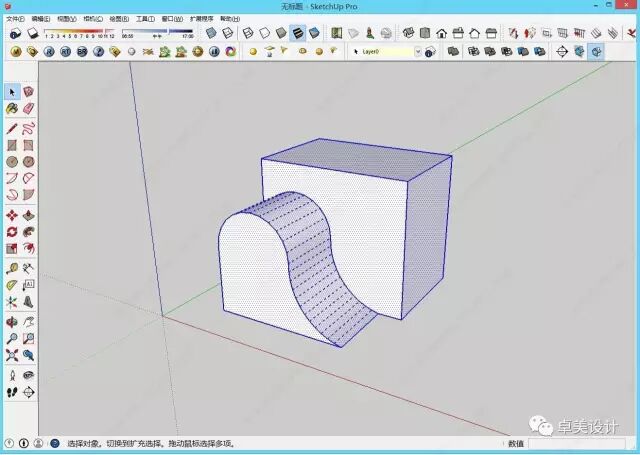Switch to wireframe face style
This screenshot has width=640, height=455.
(248, 33)
